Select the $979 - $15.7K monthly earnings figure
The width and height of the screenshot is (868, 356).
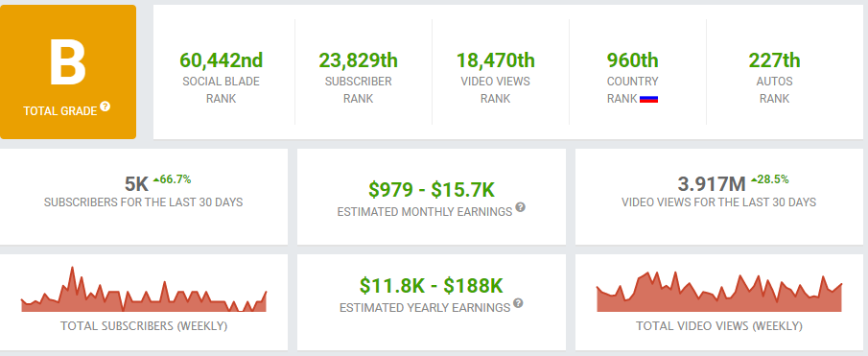[x=432, y=190]
